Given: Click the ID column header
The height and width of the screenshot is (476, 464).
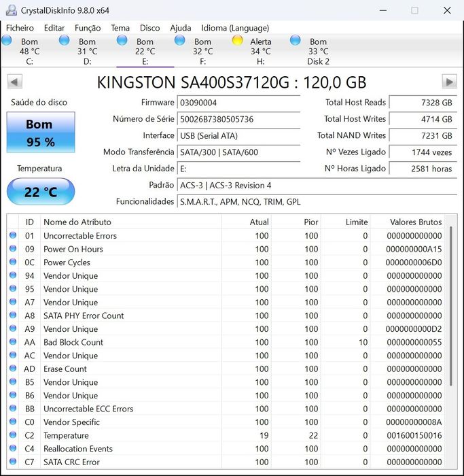Looking at the screenshot, I should (29, 222).
